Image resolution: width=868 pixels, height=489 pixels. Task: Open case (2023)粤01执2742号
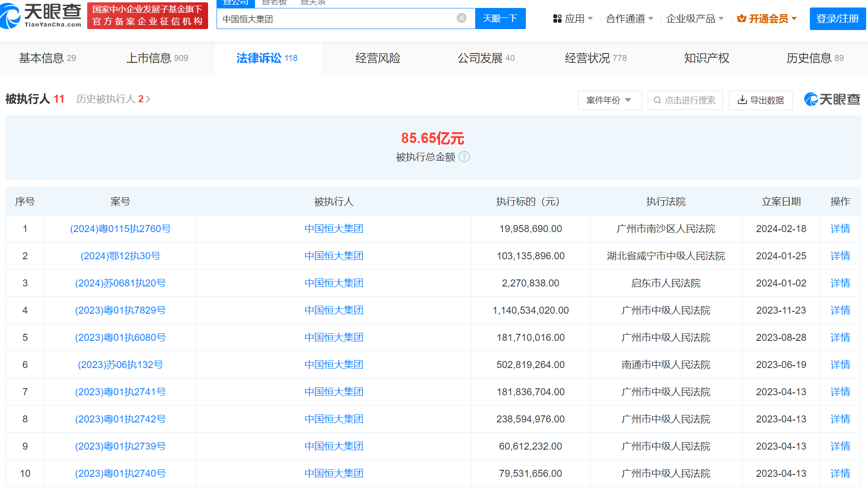pyautogui.click(x=120, y=419)
